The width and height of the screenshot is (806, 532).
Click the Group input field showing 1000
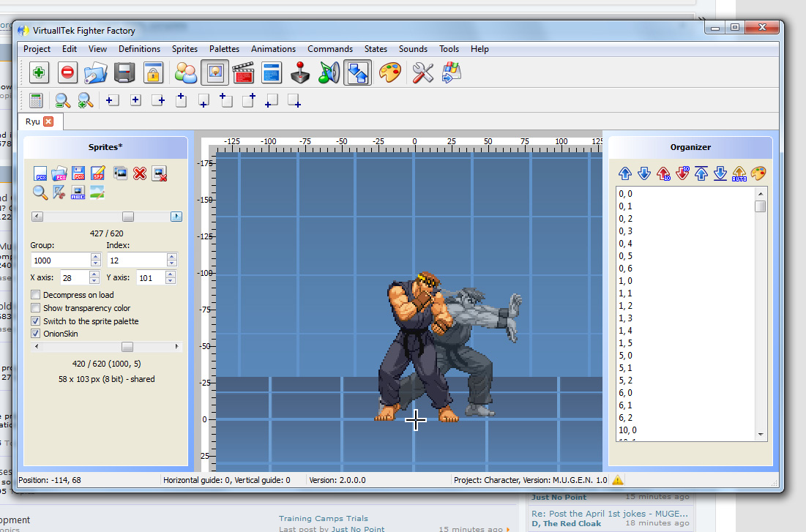[x=61, y=260]
